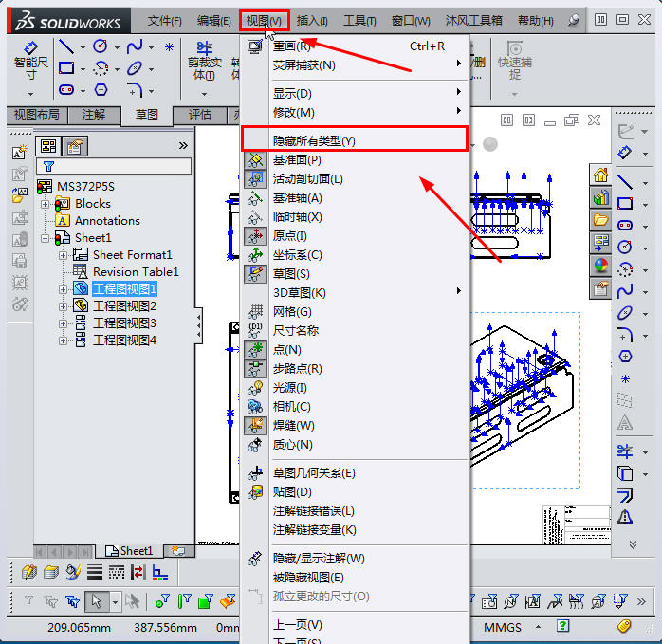
Task: Toggle Weld Beads (焊缝) visibility in menu
Action: pyautogui.click(x=293, y=426)
